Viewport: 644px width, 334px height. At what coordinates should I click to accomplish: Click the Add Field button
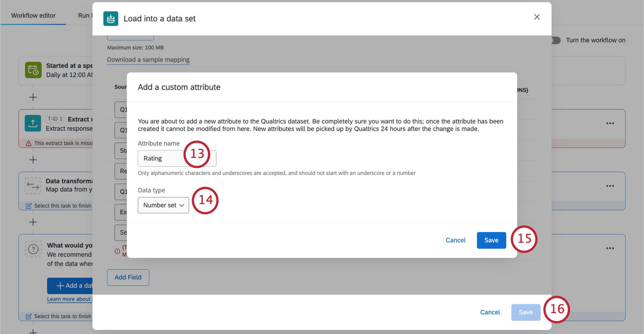[x=128, y=277]
